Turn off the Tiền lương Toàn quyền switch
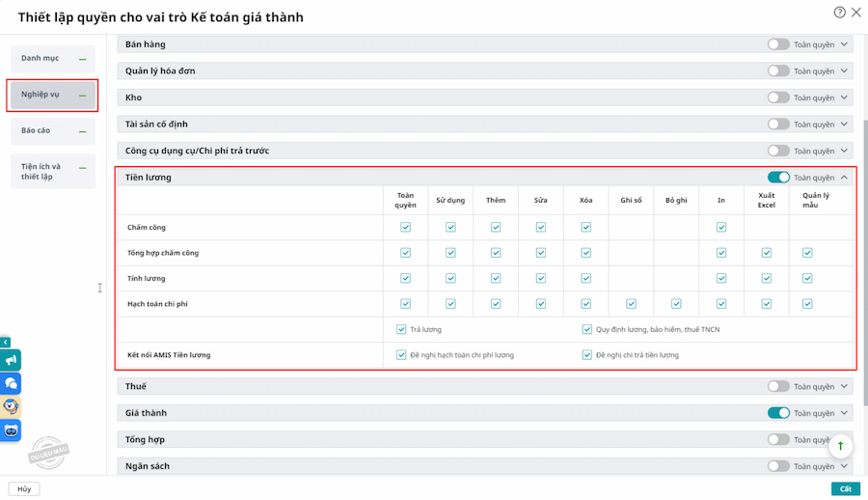Viewport: 868px width, 500px height. (778, 178)
